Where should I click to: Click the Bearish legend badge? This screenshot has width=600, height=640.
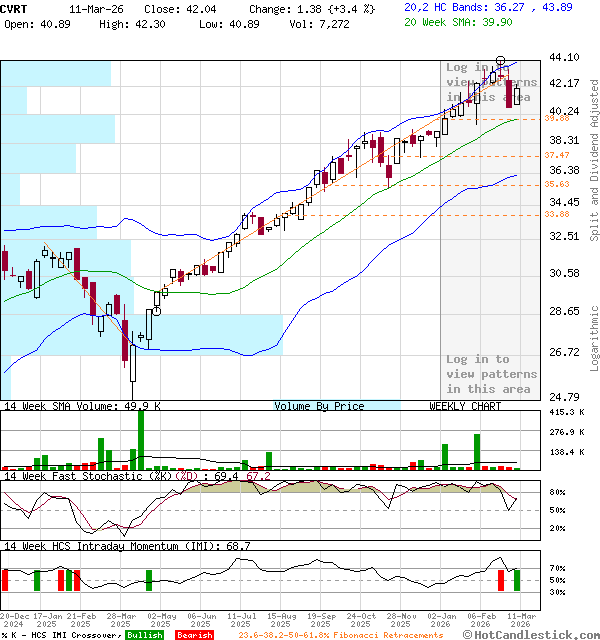click(x=193, y=635)
